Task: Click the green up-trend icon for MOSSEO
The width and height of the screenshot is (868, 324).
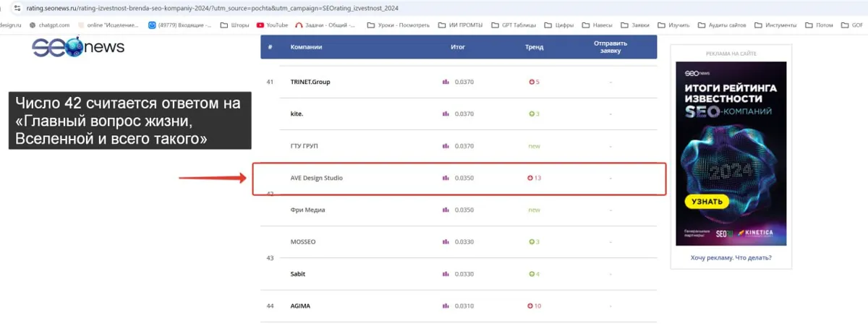Action: 532,242
